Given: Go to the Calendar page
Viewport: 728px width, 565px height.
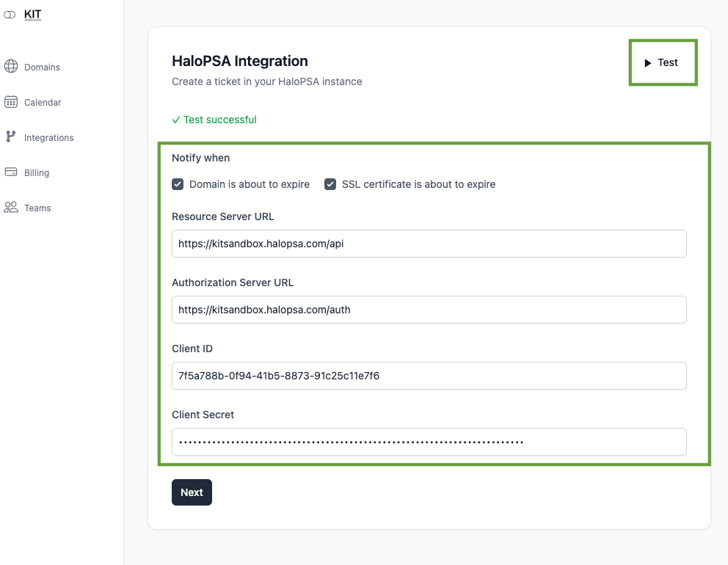Looking at the screenshot, I should (43, 102).
